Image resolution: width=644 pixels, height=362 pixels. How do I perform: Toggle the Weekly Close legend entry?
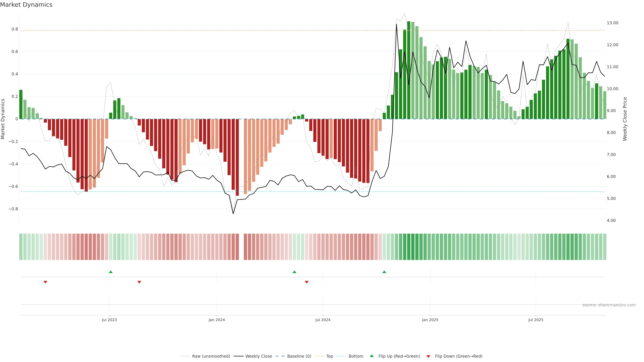[258, 356]
